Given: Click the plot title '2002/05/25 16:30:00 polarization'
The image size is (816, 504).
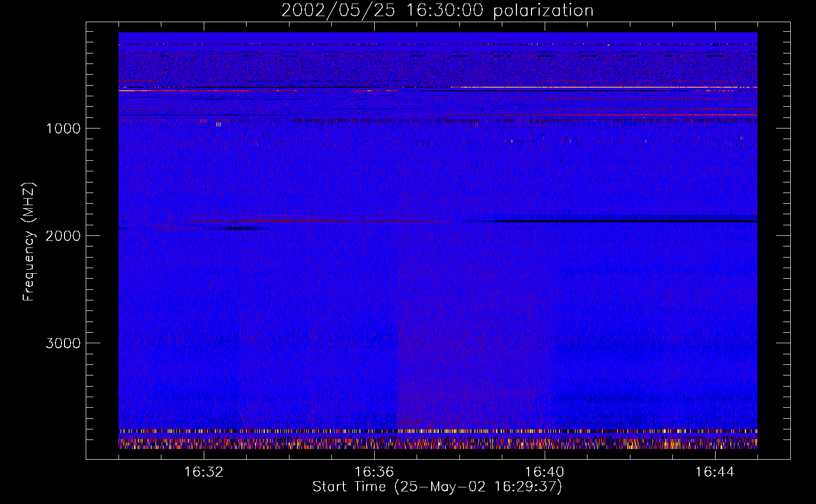Looking at the screenshot, I should point(437,10).
